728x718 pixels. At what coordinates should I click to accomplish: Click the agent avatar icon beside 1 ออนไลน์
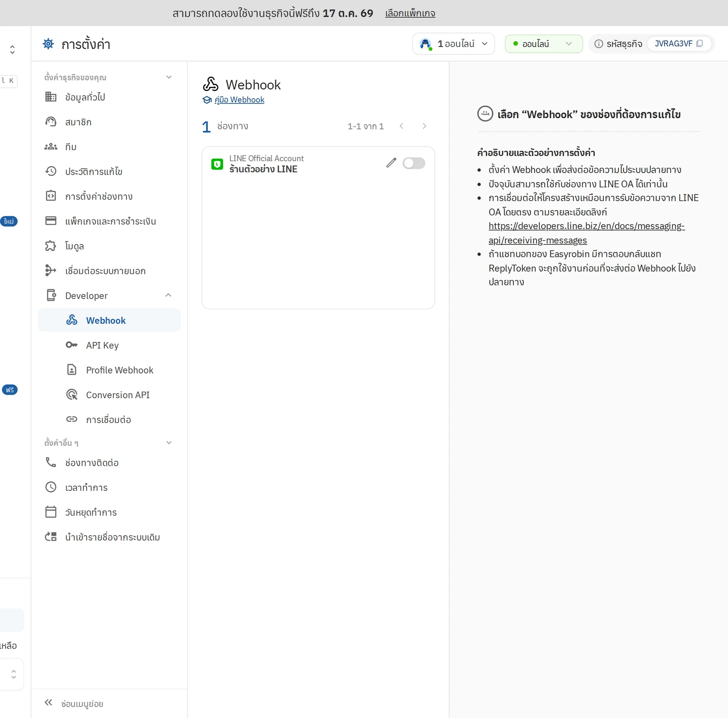tap(426, 44)
